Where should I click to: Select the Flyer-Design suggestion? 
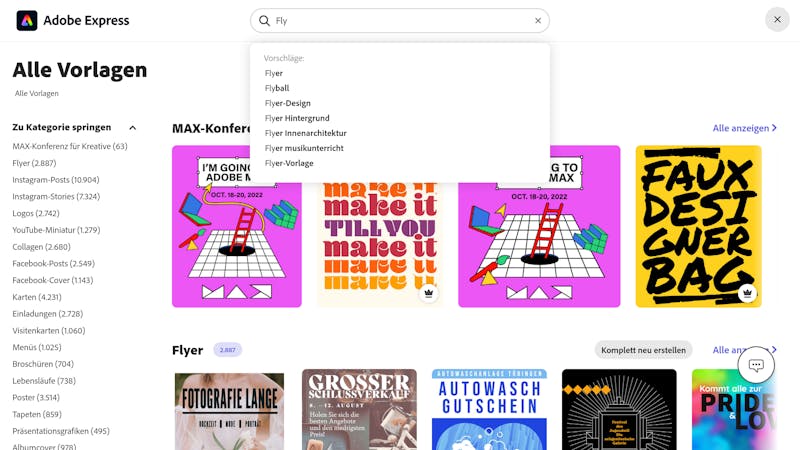(x=288, y=103)
